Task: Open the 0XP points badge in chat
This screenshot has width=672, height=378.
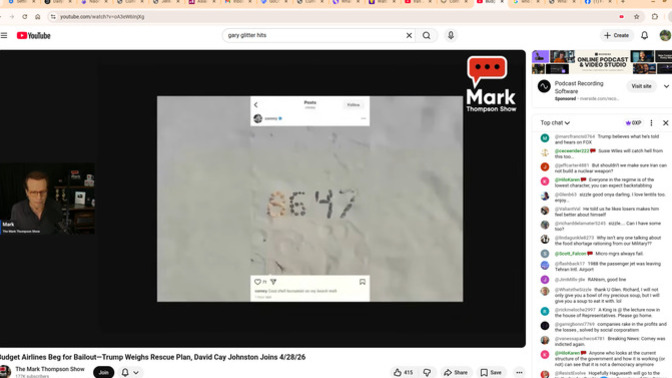Action: pyautogui.click(x=633, y=123)
